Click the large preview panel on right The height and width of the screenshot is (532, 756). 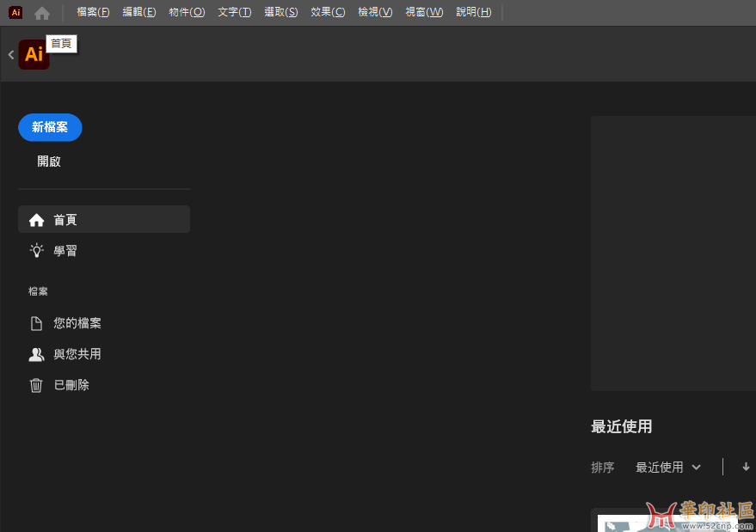coord(673,254)
